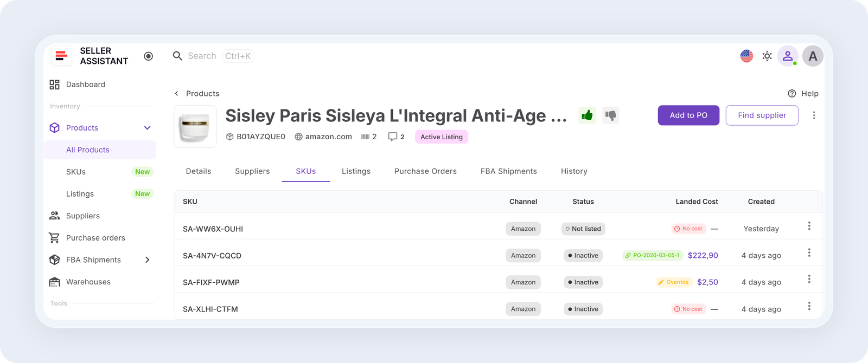Image resolution: width=868 pixels, height=363 pixels.
Task: Switch to the Listings tab
Action: 356,171
